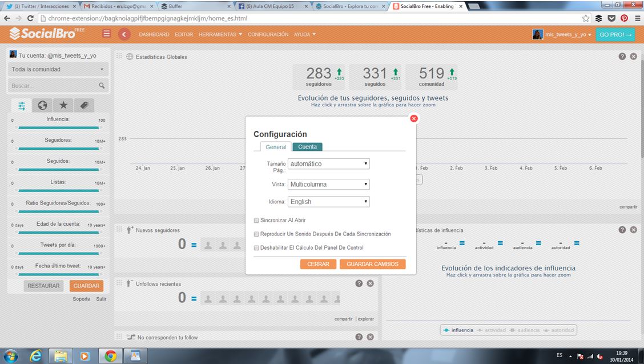Viewport: 644px width, 364px height.
Task: Click the back arrow circle icon
Action: [124, 34]
